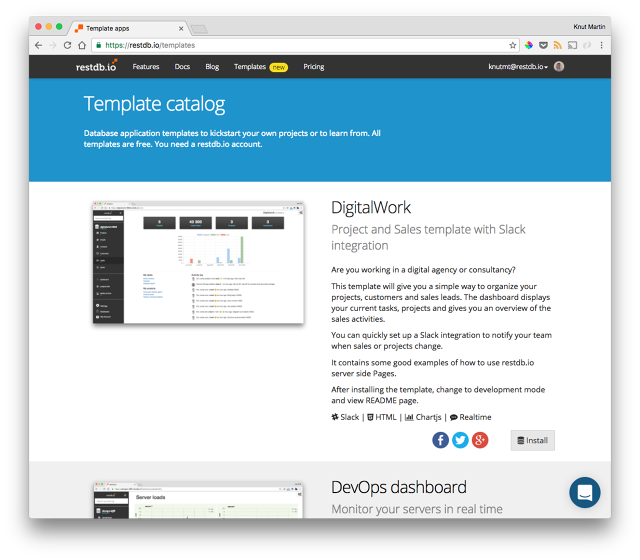Open the Chrome three-dot menu

point(601,45)
